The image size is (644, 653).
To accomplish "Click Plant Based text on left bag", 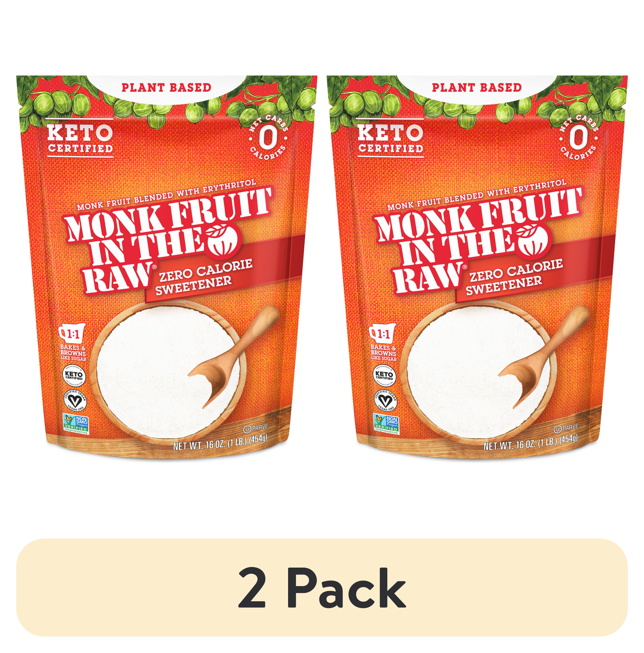I will tap(166, 87).
